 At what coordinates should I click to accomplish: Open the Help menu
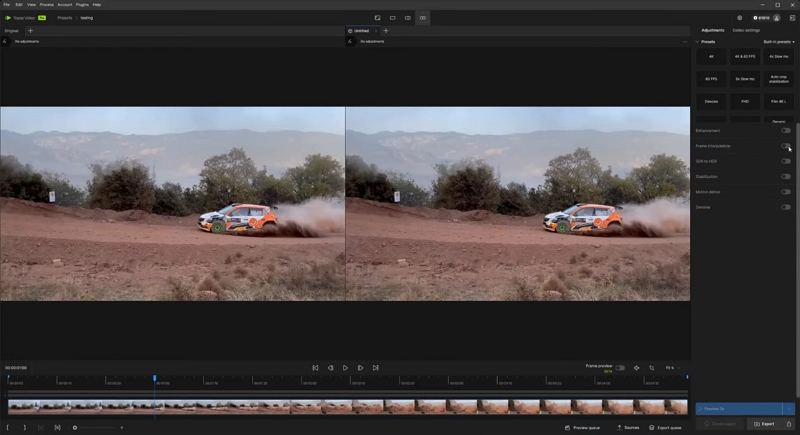point(97,5)
